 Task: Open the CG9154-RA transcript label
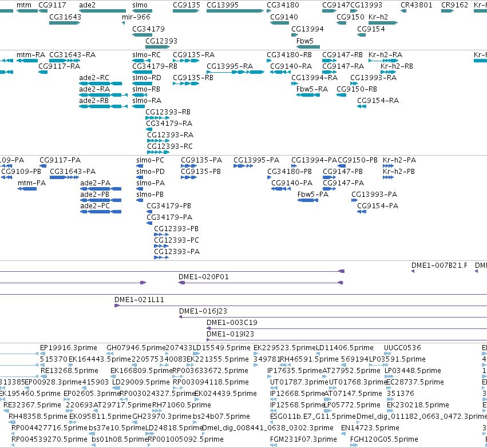click(378, 101)
